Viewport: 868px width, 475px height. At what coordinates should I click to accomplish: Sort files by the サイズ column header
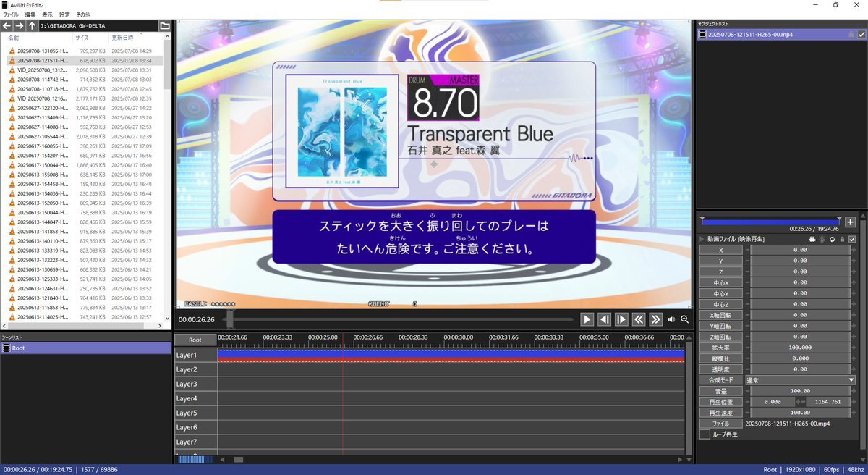click(82, 38)
